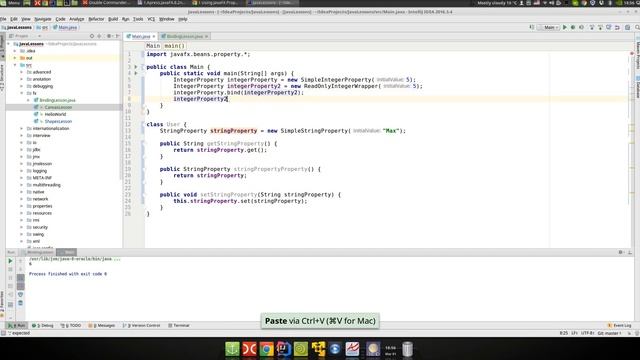Open the Terminal tool window tab

coord(179,325)
